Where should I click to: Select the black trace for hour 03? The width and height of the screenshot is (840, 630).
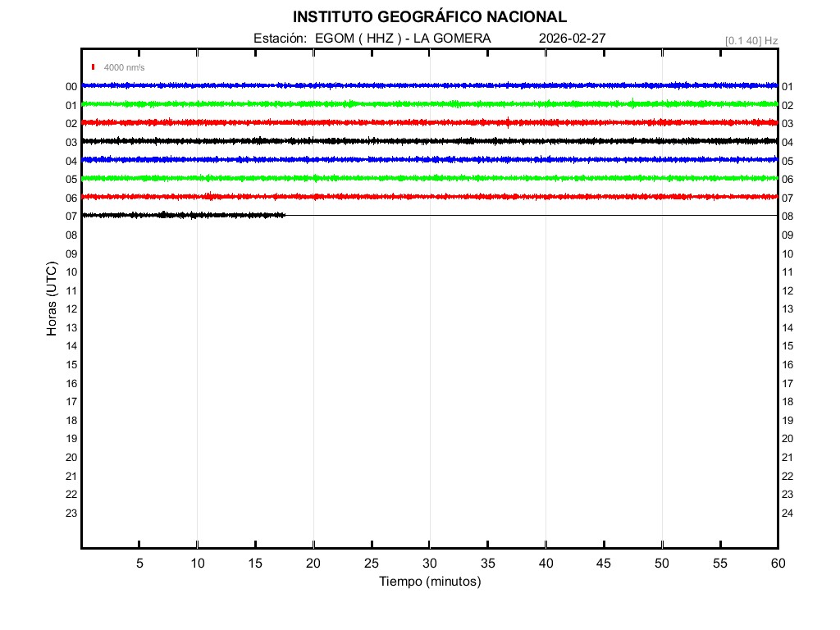(429, 141)
